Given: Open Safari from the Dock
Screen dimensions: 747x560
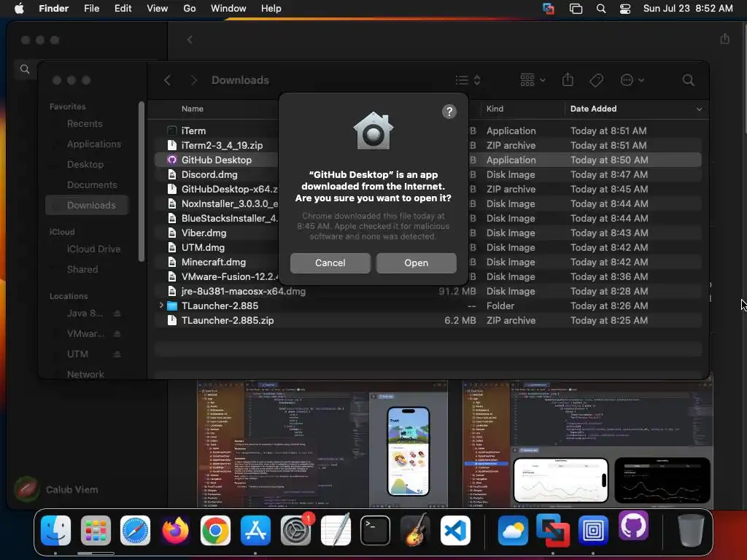Looking at the screenshot, I should coord(135,530).
